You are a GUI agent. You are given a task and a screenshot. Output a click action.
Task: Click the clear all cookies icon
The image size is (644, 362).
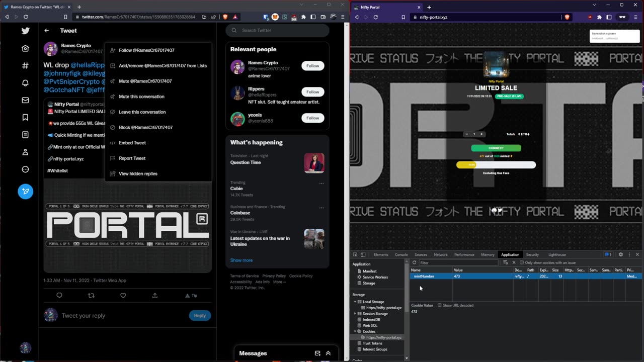pos(505,262)
